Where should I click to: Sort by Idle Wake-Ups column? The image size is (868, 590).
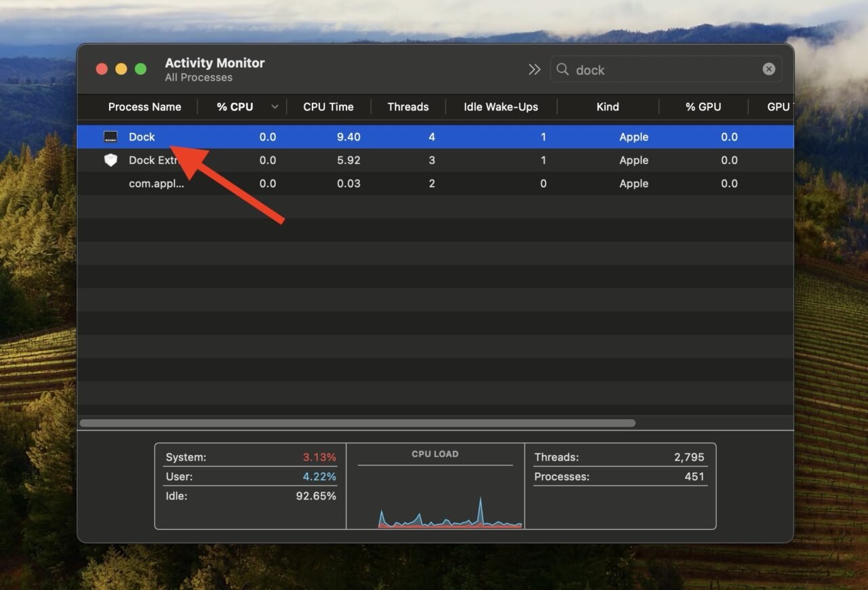click(501, 106)
